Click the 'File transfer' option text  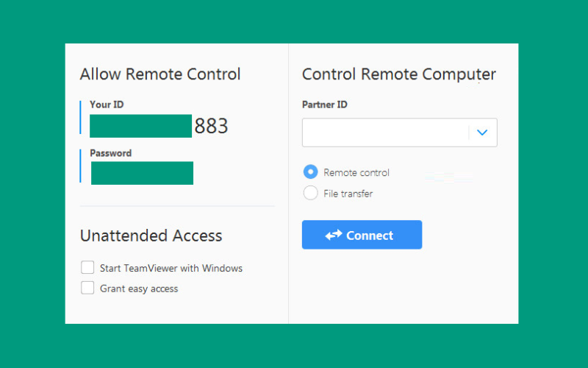pyautogui.click(x=348, y=194)
